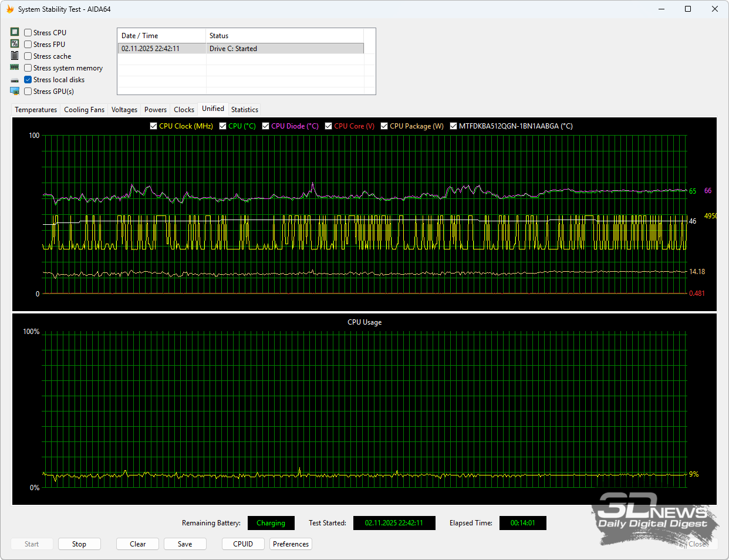Enable Stress GPU(s) checkbox
Image resolution: width=729 pixels, height=560 pixels.
pos(28,92)
